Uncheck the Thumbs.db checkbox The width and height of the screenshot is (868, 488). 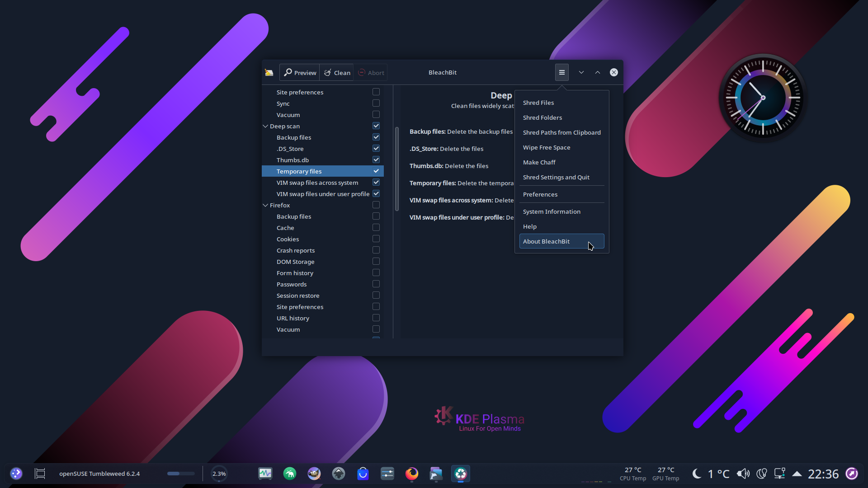(376, 160)
